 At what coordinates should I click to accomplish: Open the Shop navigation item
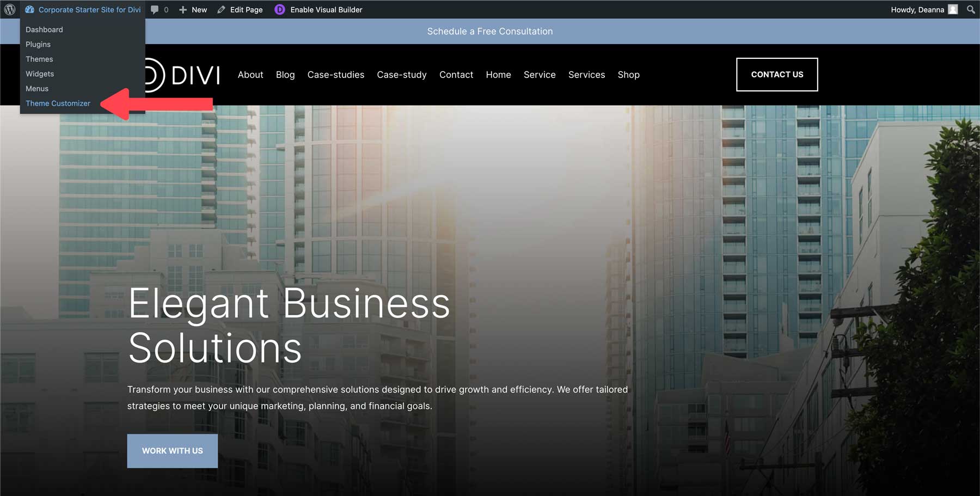coord(628,75)
